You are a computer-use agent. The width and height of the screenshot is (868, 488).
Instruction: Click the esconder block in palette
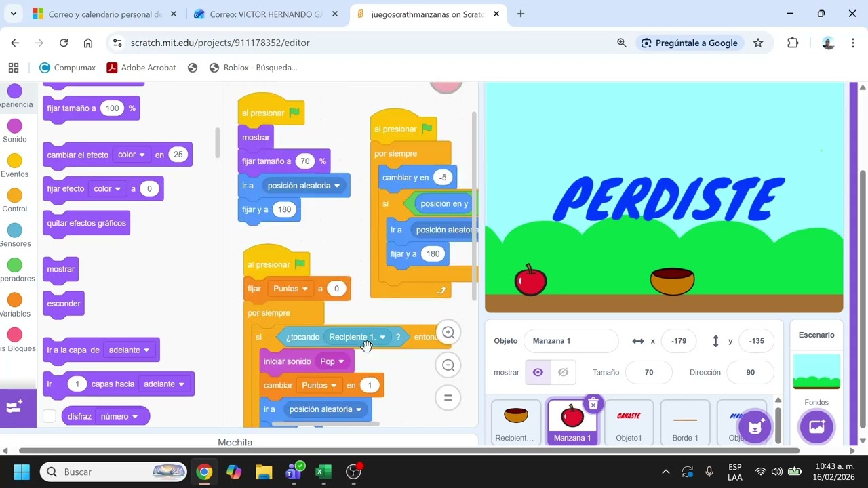64,304
